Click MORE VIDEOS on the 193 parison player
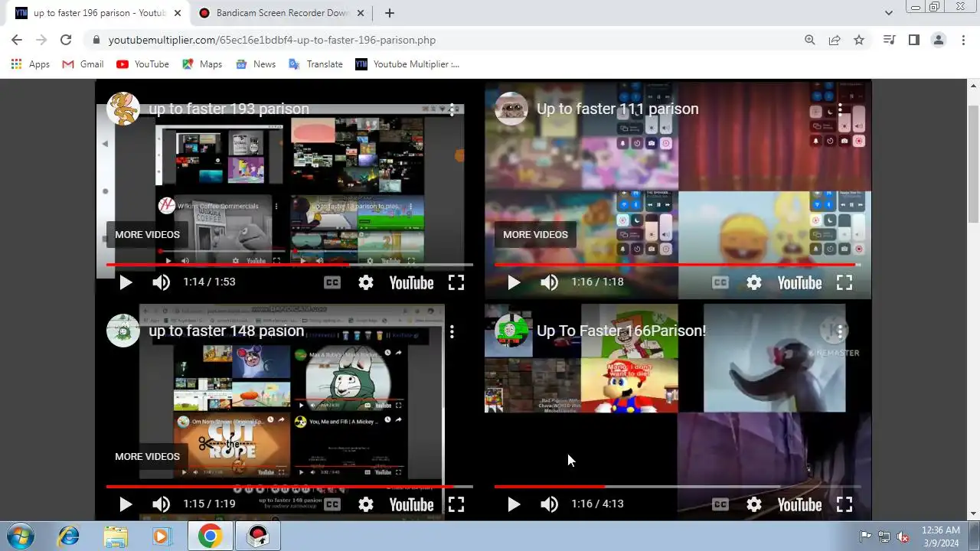 click(148, 235)
